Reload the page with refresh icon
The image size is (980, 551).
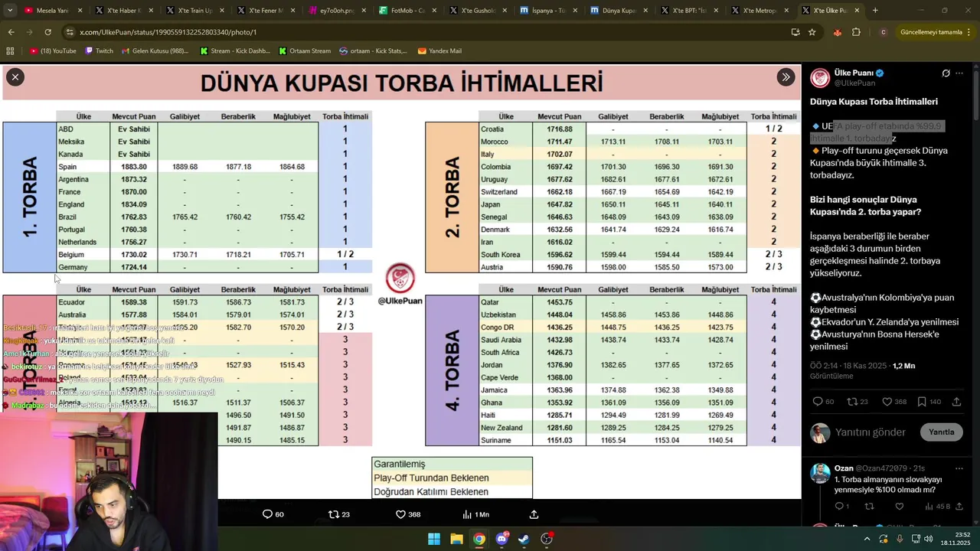47,32
